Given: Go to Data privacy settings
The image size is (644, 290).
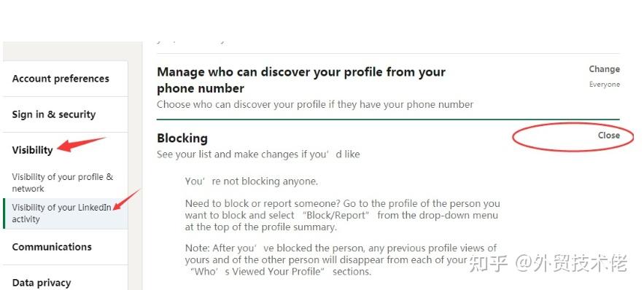Looking at the screenshot, I should 42,283.
